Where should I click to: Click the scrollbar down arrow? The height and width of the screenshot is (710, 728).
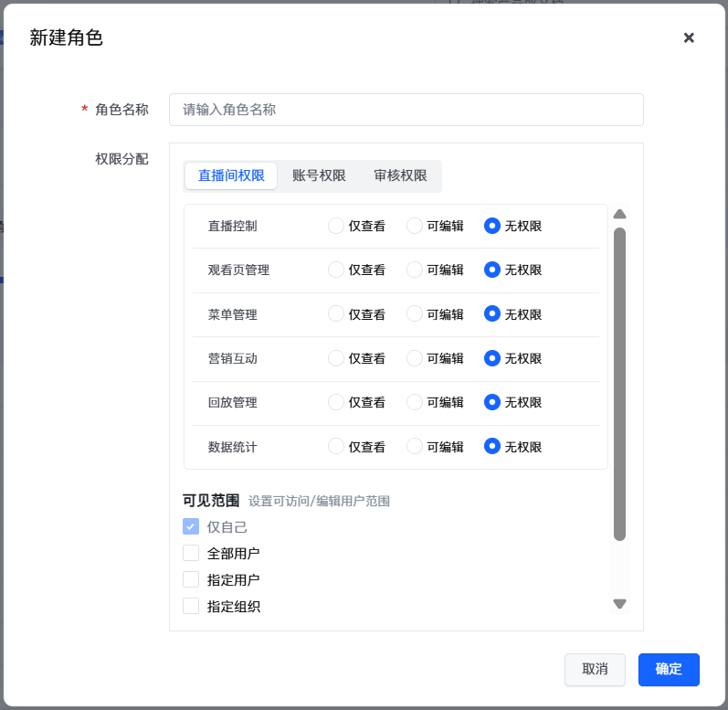click(619, 603)
